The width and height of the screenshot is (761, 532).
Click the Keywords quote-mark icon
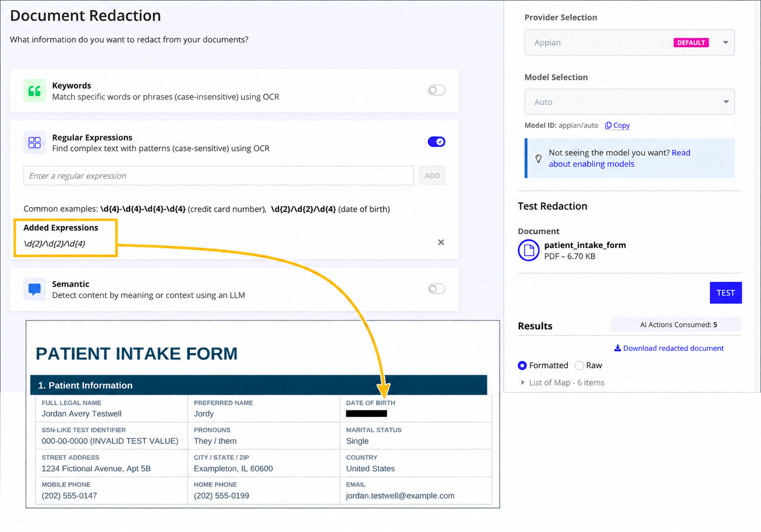pyautogui.click(x=34, y=91)
